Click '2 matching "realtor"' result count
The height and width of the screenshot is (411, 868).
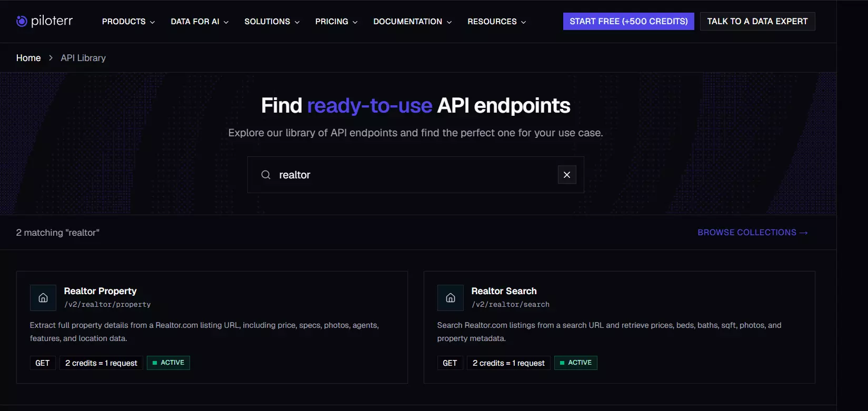point(58,233)
